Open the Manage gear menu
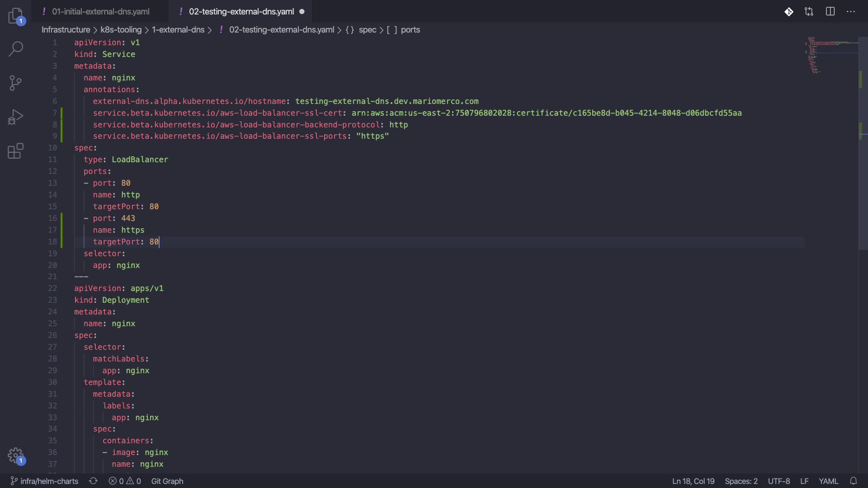Image resolution: width=868 pixels, height=488 pixels. [16, 455]
